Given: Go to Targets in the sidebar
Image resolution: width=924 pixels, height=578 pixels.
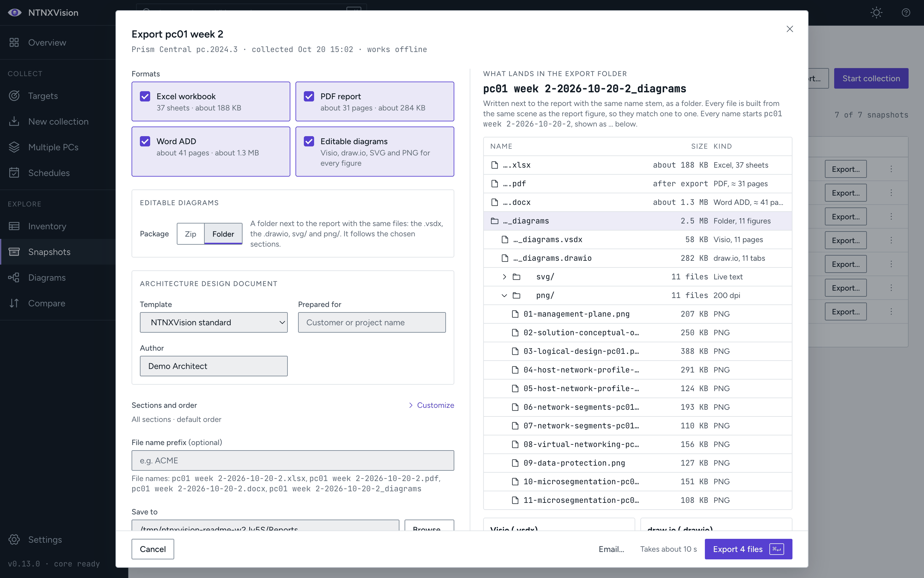Looking at the screenshot, I should pyautogui.click(x=58, y=96).
